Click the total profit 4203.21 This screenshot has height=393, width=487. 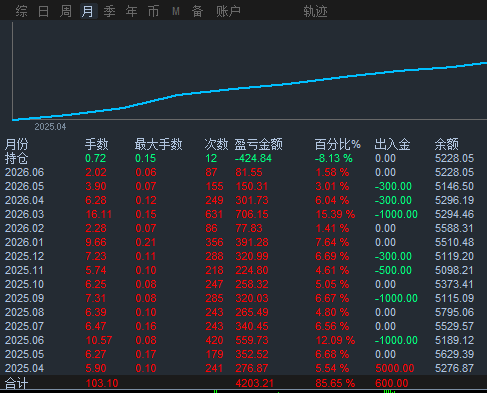255,383
